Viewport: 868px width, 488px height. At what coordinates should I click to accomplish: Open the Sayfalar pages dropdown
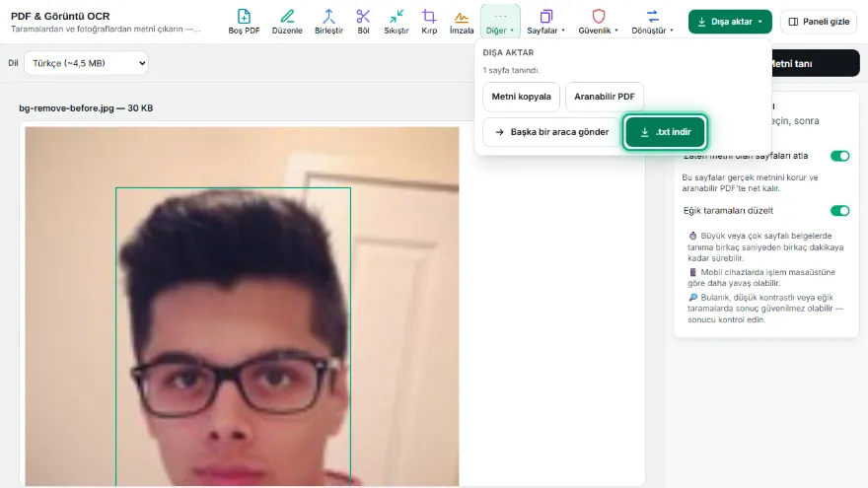[x=545, y=22]
